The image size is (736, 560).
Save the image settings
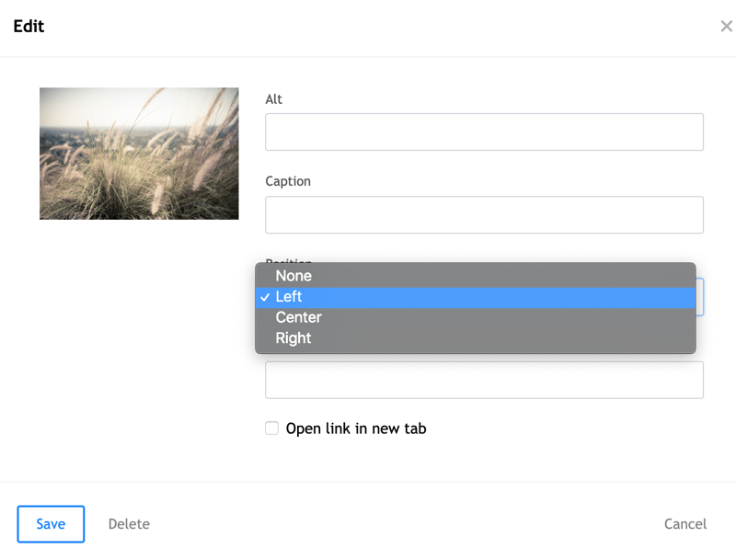(51, 524)
